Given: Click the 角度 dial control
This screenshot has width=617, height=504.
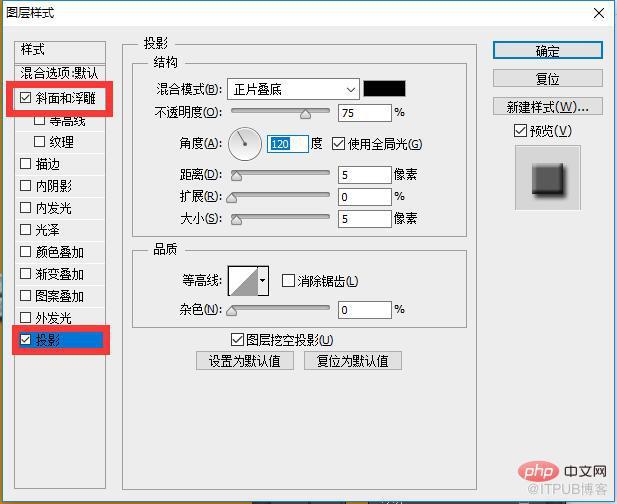Looking at the screenshot, I should coord(245,144).
